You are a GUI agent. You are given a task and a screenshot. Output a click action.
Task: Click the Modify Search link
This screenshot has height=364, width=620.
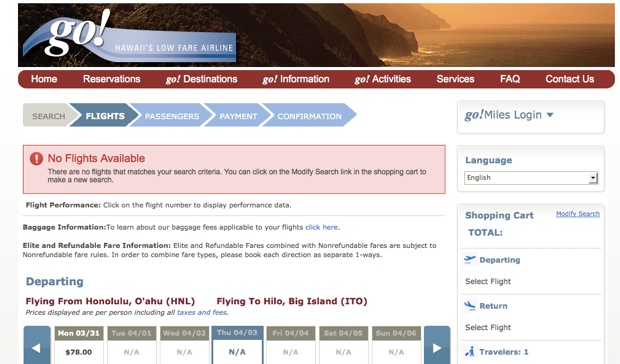pyautogui.click(x=578, y=214)
